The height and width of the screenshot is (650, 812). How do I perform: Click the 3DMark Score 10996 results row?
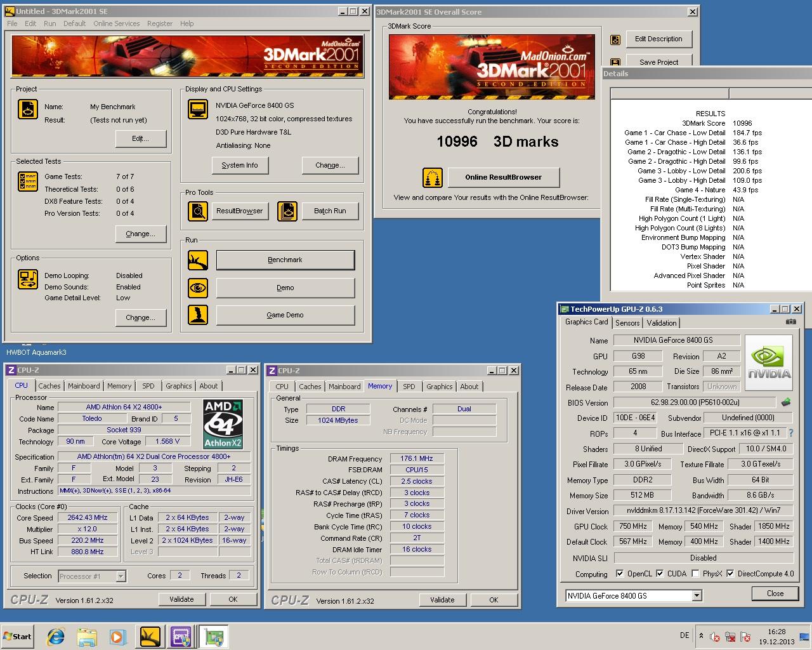coord(710,123)
